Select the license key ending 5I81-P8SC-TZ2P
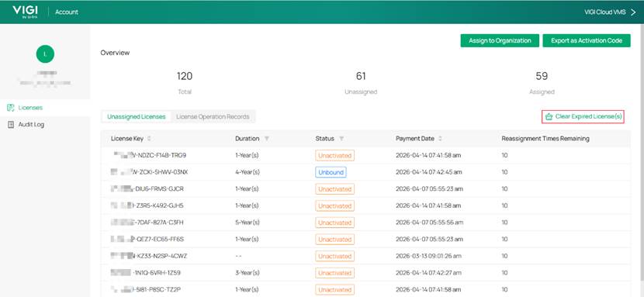Image resolution: width=644 pixels, height=297 pixels. 147,289
